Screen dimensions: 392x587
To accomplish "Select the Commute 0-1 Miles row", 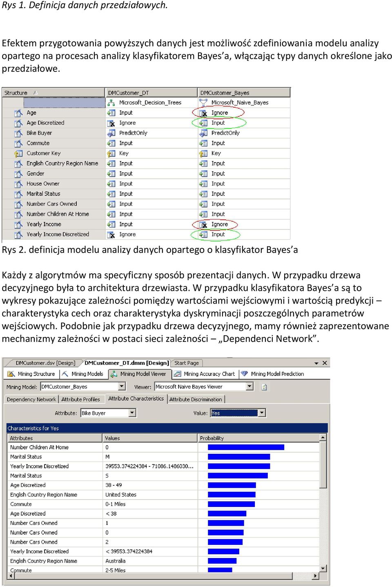I will (x=163, y=504).
